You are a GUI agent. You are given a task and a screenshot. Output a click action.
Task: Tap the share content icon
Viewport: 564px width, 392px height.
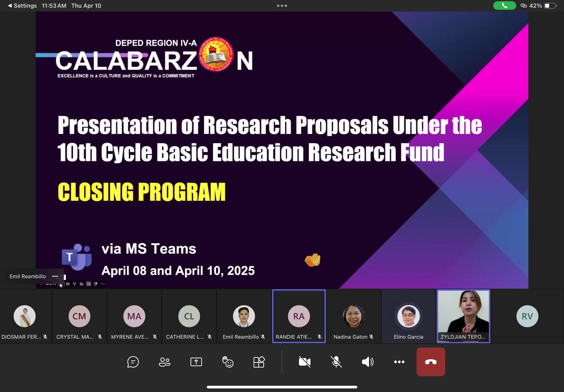pos(196,362)
